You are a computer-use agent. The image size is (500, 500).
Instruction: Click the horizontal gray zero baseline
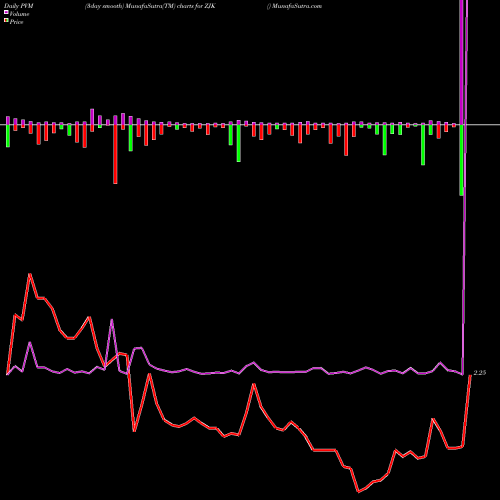[x=250, y=125]
